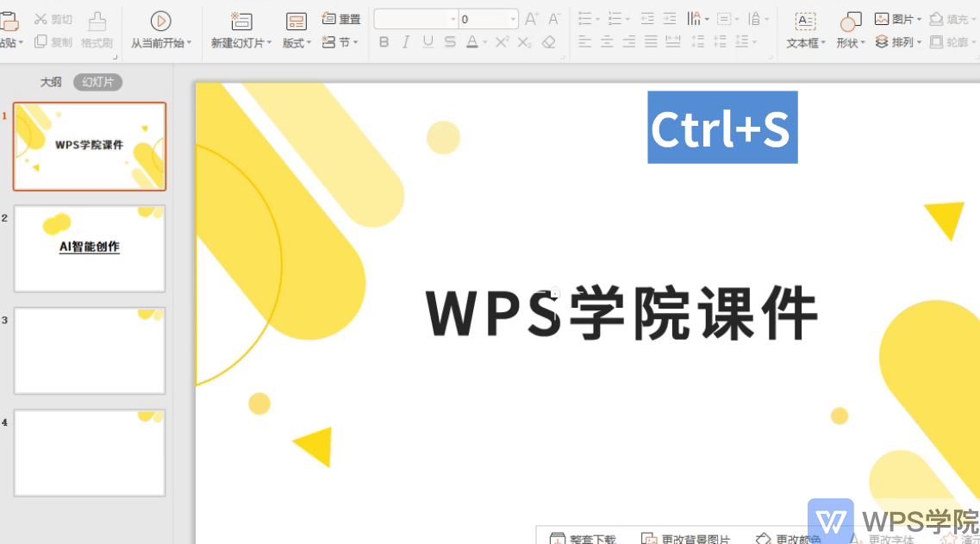Clear formatting with the eraser icon
The image size is (980, 544).
click(x=549, y=42)
